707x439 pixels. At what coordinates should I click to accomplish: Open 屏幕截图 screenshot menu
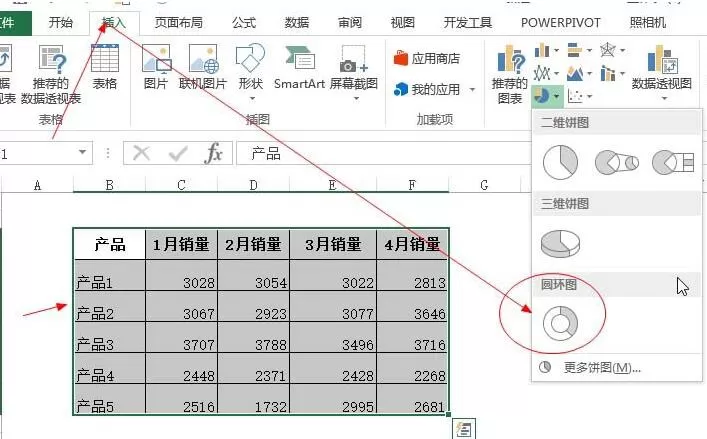pos(354,72)
